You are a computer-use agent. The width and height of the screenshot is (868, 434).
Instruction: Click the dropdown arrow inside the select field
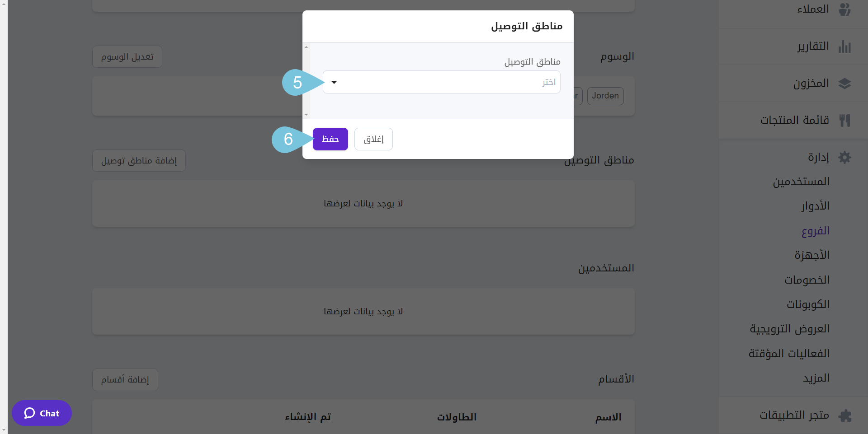pyautogui.click(x=334, y=82)
